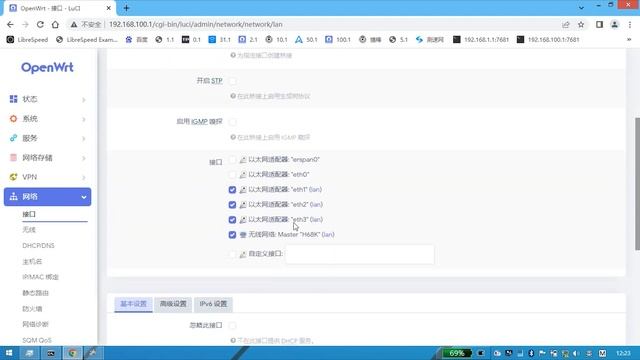The width and height of the screenshot is (640, 360).
Task: Open the LibreSpeed bookmark
Action: point(27,40)
